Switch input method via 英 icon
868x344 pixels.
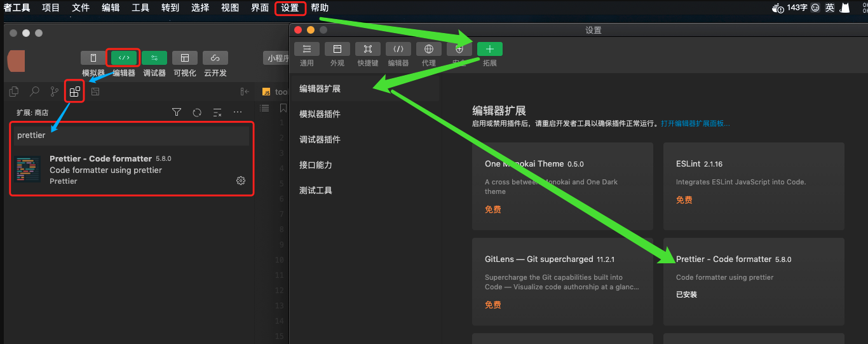pos(830,8)
